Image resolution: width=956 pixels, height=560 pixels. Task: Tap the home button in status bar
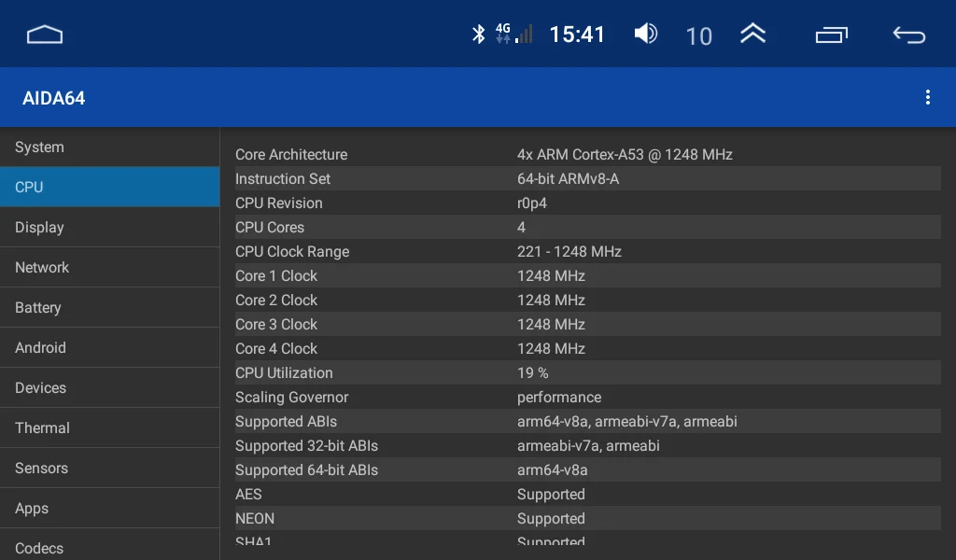[x=44, y=35]
